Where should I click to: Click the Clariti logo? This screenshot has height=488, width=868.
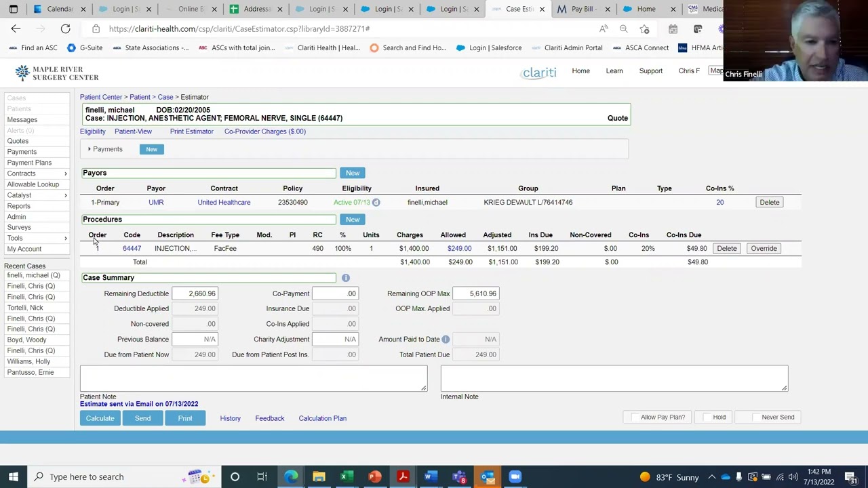tap(539, 72)
